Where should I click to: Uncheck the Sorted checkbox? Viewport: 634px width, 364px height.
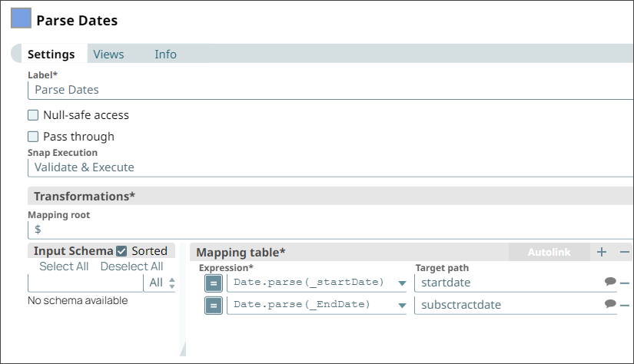pyautogui.click(x=121, y=251)
